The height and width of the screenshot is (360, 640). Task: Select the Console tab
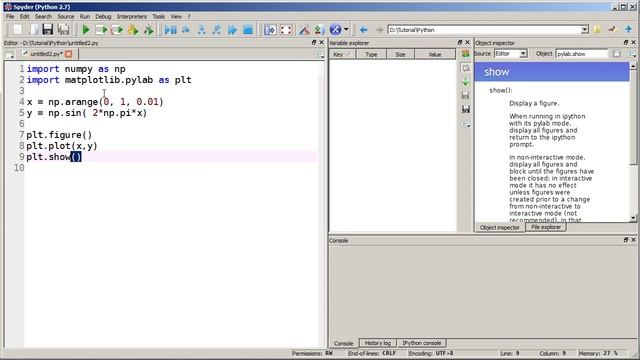pyautogui.click(x=343, y=343)
